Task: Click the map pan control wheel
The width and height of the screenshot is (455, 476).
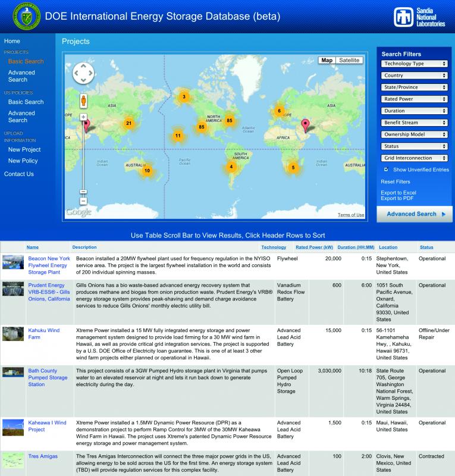Action: click(x=83, y=73)
